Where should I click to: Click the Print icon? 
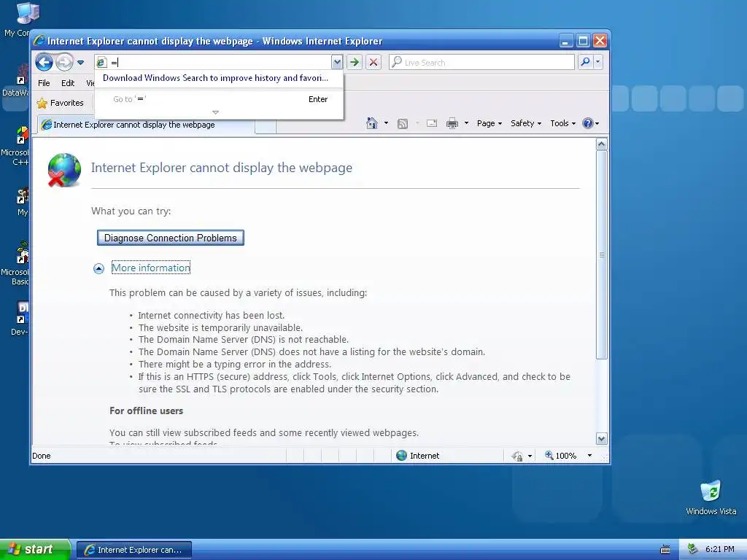452,124
